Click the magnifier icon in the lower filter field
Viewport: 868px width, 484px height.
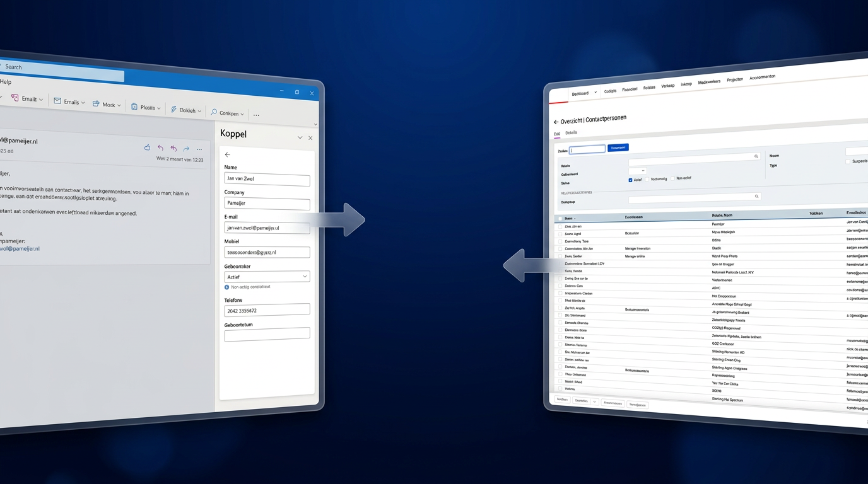(756, 197)
